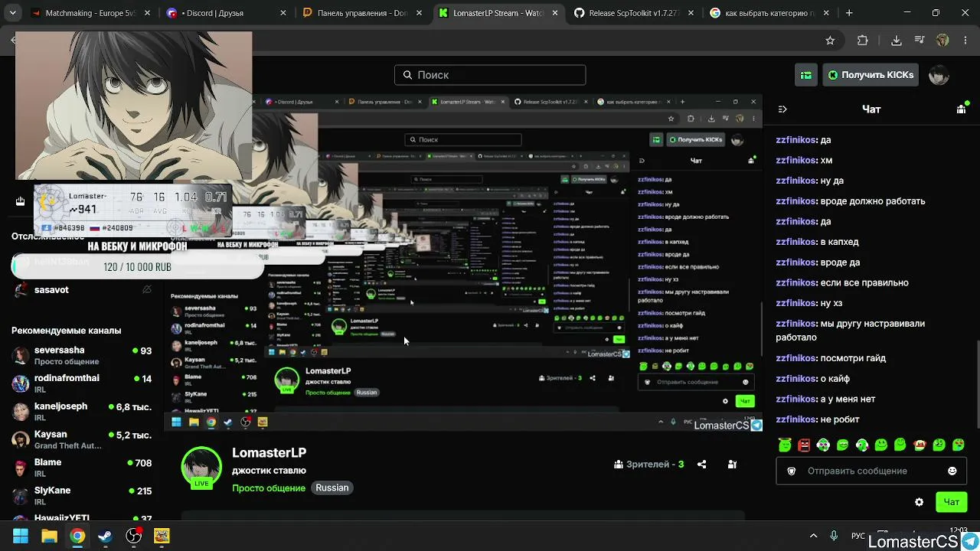Click the zzfinikos username on 'посмотри гайд'
The image size is (980, 551).
(795, 358)
